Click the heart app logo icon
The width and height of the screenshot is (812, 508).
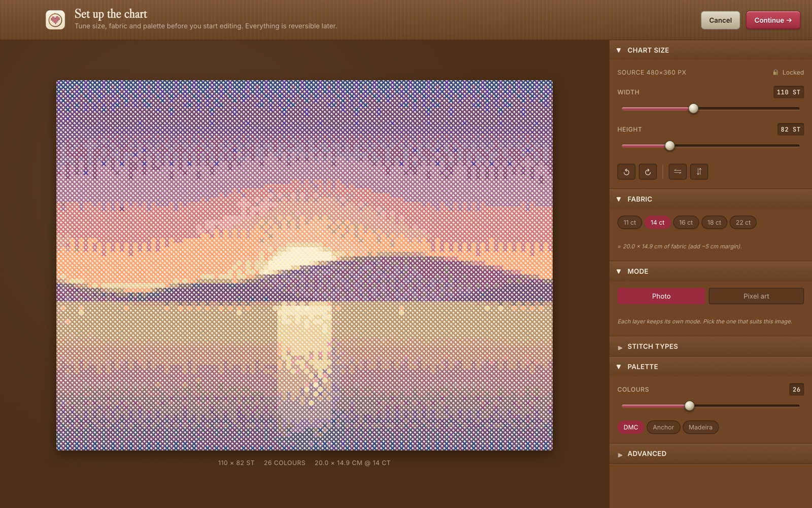tap(55, 20)
